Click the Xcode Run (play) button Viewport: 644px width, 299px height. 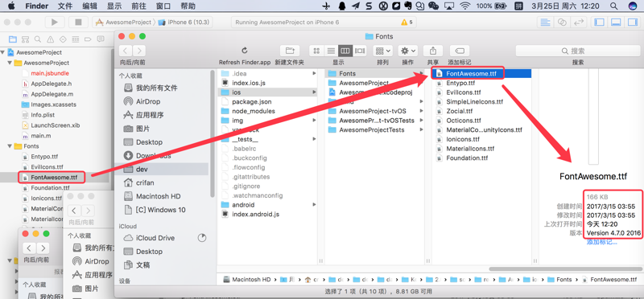[54, 23]
